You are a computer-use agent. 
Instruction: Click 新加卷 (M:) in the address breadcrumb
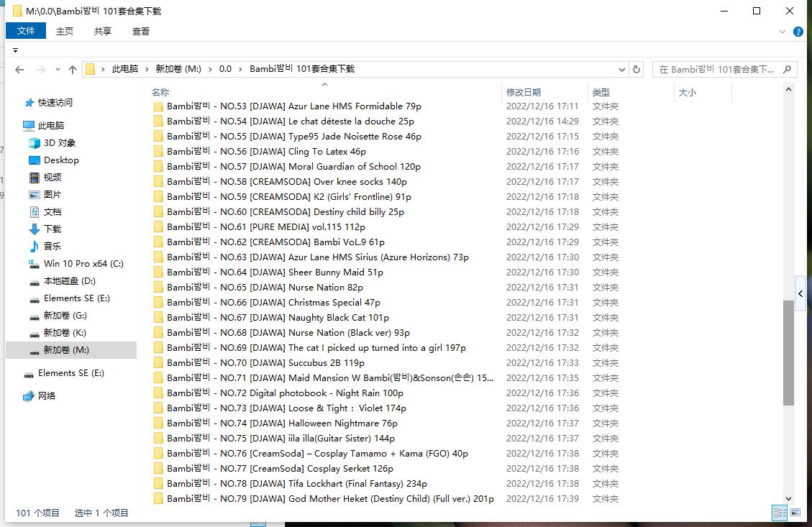(x=178, y=69)
